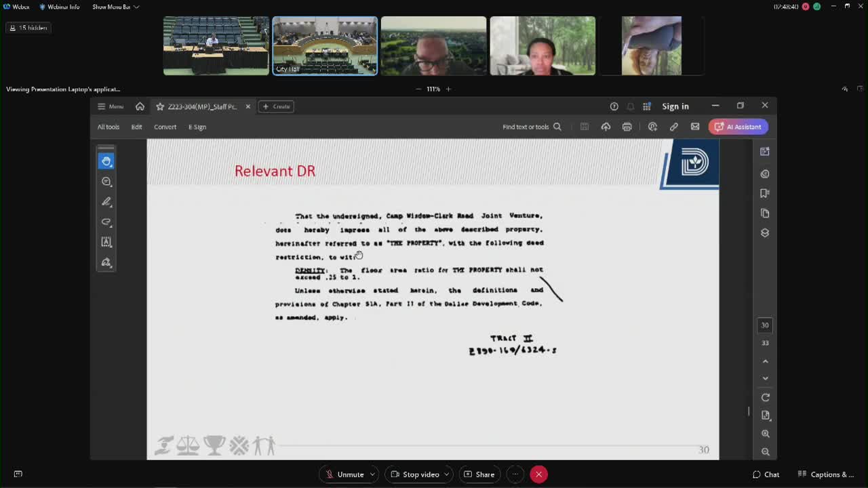Screen dimensions: 868x488
Task: Send the file by email envelope icon
Action: pyautogui.click(x=695, y=127)
